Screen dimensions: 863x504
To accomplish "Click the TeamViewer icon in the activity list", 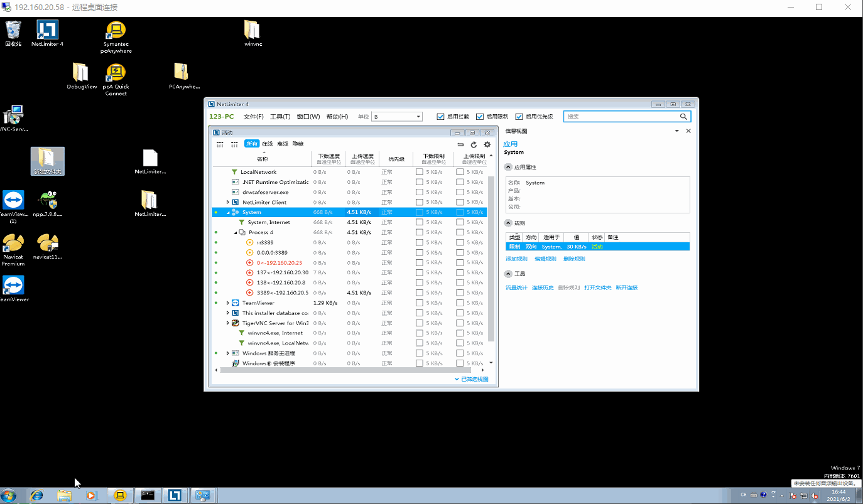I will click(236, 303).
